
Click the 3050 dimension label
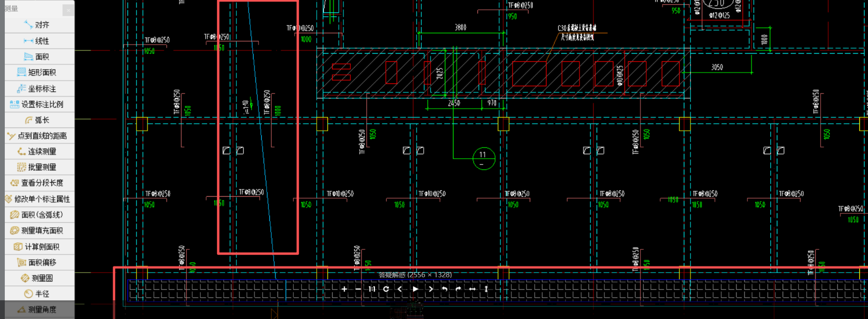[x=717, y=67]
